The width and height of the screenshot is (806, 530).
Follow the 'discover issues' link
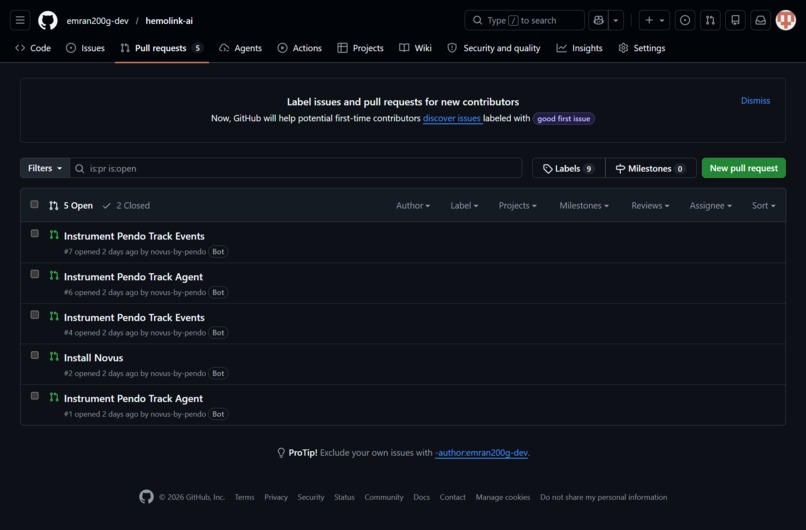(451, 118)
